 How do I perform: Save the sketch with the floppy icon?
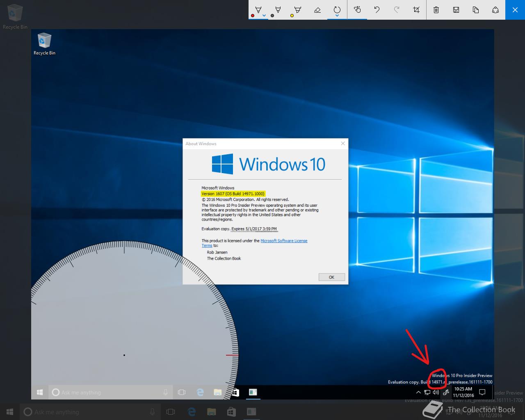[x=456, y=10]
